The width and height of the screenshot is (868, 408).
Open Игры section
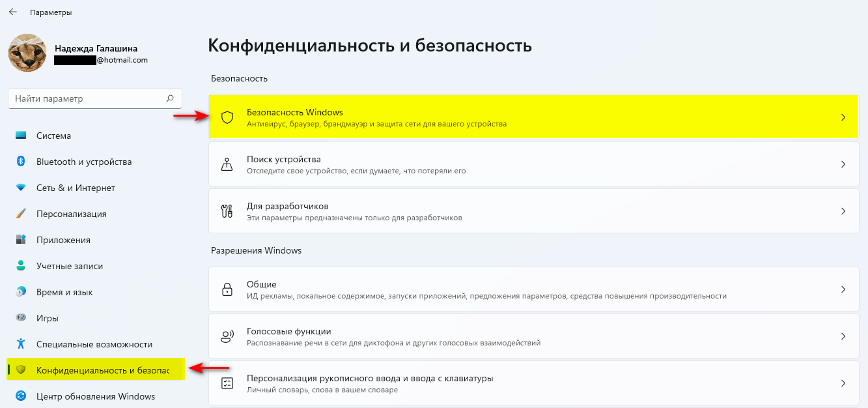[95, 318]
